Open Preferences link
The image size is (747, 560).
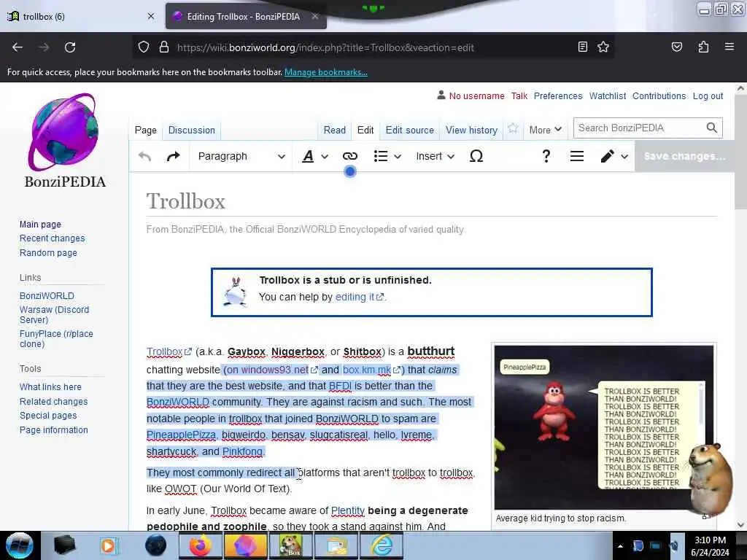tap(558, 96)
